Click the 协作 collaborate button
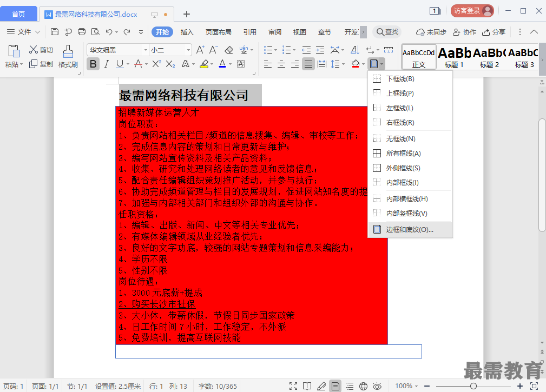The image size is (546, 392). click(464, 32)
